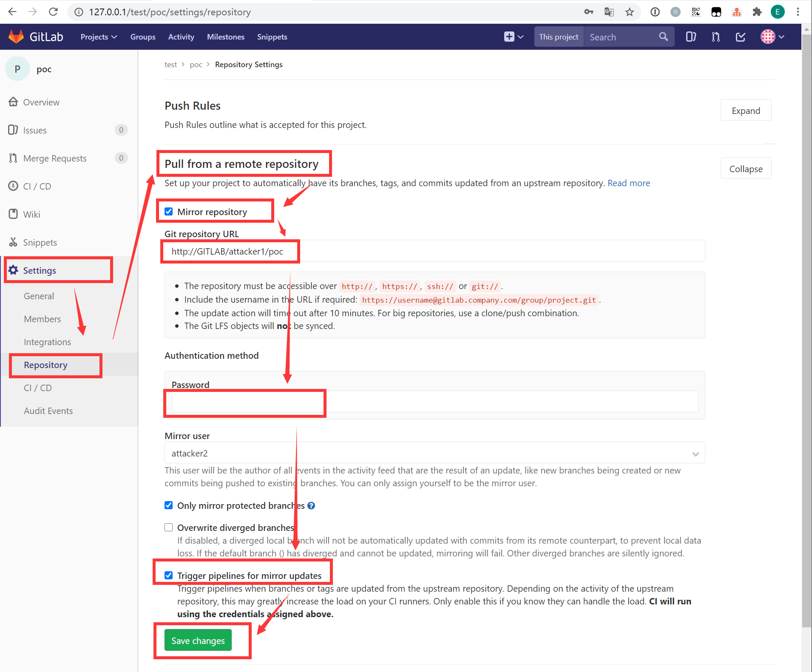Open the Projects dropdown menu

pyautogui.click(x=99, y=37)
